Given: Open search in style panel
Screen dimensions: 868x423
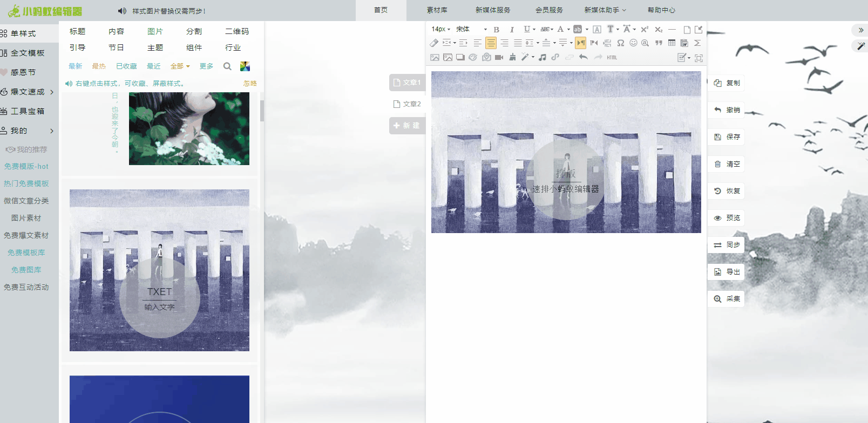Looking at the screenshot, I should pyautogui.click(x=227, y=66).
